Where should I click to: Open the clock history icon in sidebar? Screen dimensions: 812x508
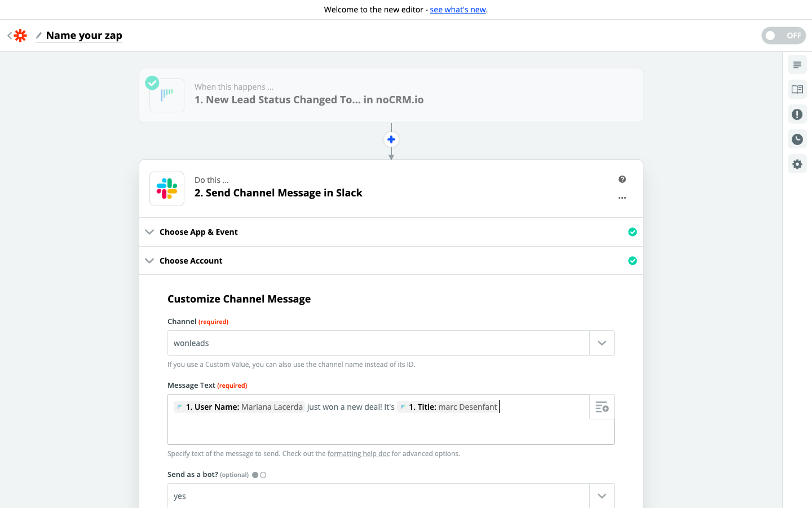pyautogui.click(x=797, y=139)
